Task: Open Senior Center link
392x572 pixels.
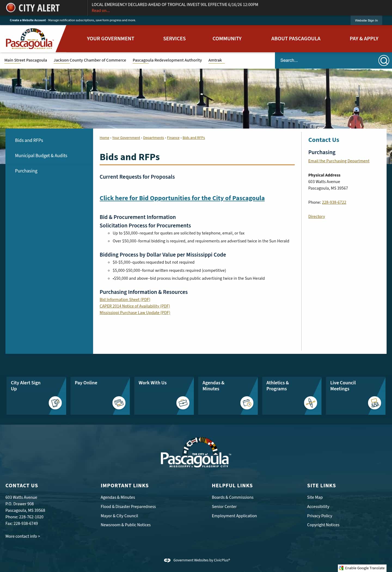Action: coord(224,507)
